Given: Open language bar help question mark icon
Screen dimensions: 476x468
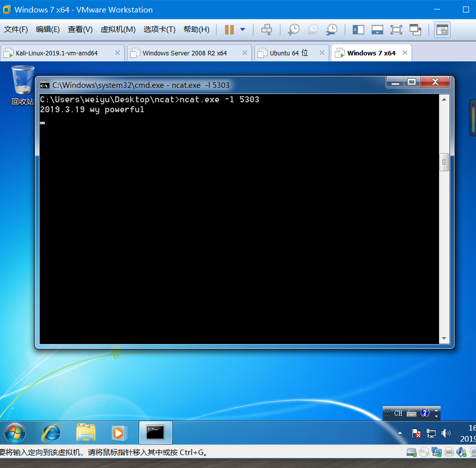Looking at the screenshot, I should [425, 413].
